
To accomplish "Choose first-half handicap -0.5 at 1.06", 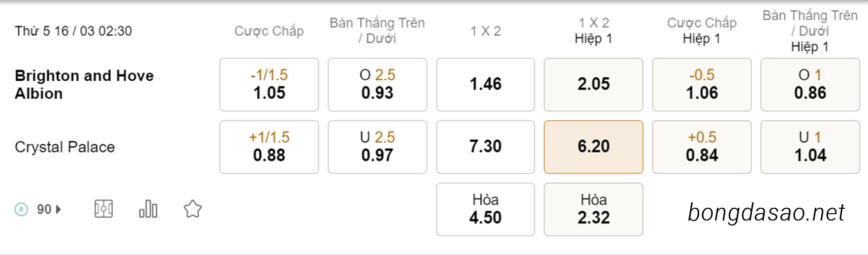I will pos(702,85).
